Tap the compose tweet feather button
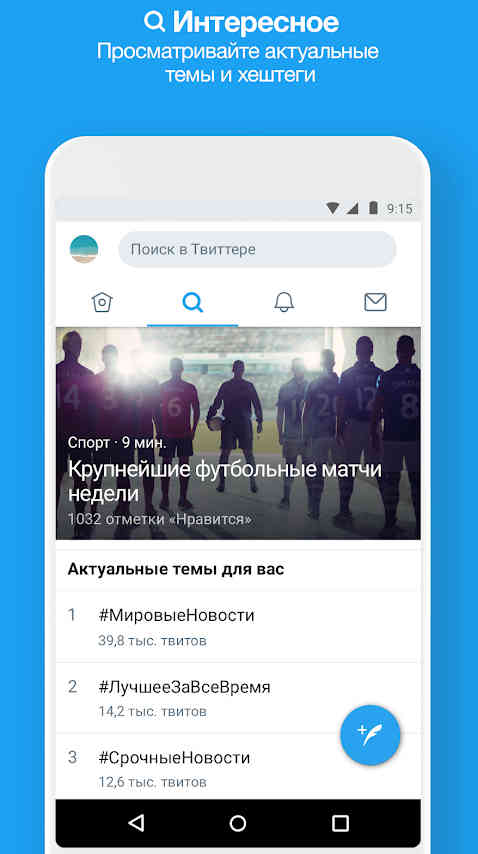 pos(370,735)
